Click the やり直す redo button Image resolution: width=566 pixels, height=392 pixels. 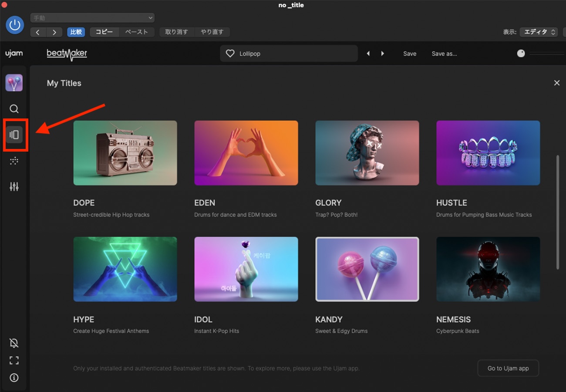pos(212,32)
